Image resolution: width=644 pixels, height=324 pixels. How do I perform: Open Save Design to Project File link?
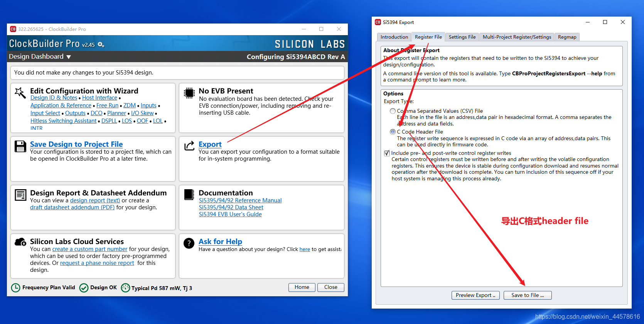[x=76, y=144]
